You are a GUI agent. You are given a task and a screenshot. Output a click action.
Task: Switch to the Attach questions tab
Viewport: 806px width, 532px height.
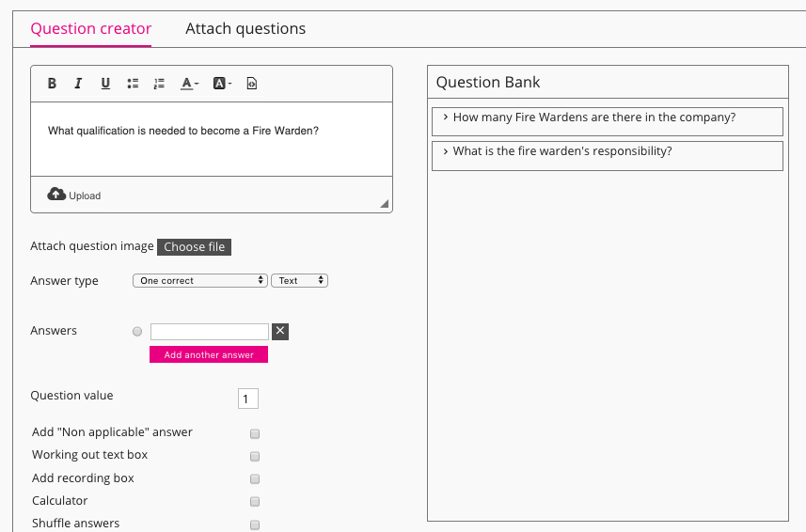(245, 28)
